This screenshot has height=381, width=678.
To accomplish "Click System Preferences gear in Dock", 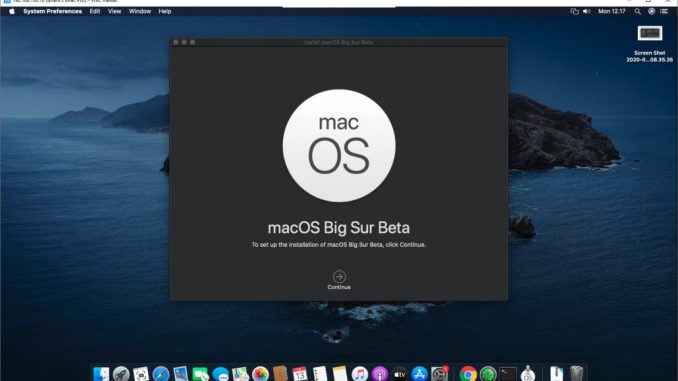I will click(439, 374).
